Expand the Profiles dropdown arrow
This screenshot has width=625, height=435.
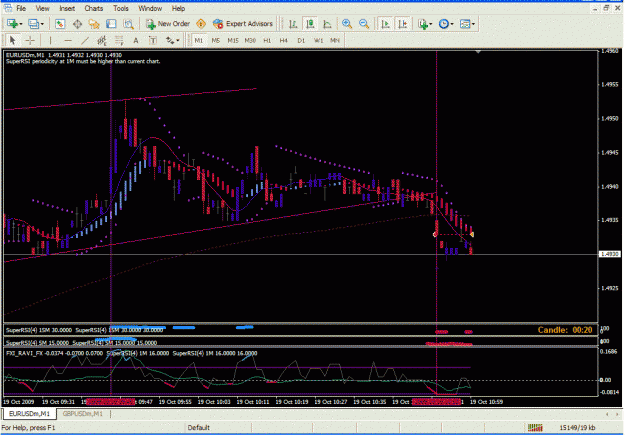tap(42, 24)
